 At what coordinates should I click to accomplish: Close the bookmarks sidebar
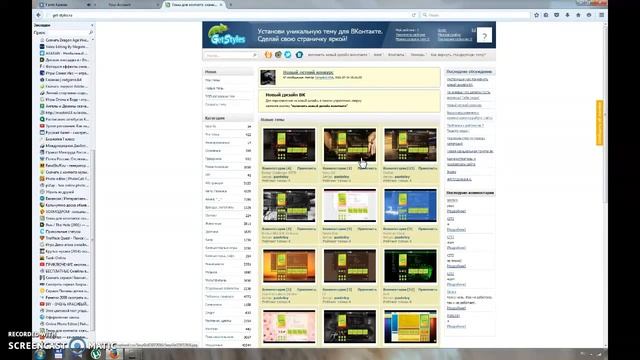pyautogui.click(x=92, y=25)
